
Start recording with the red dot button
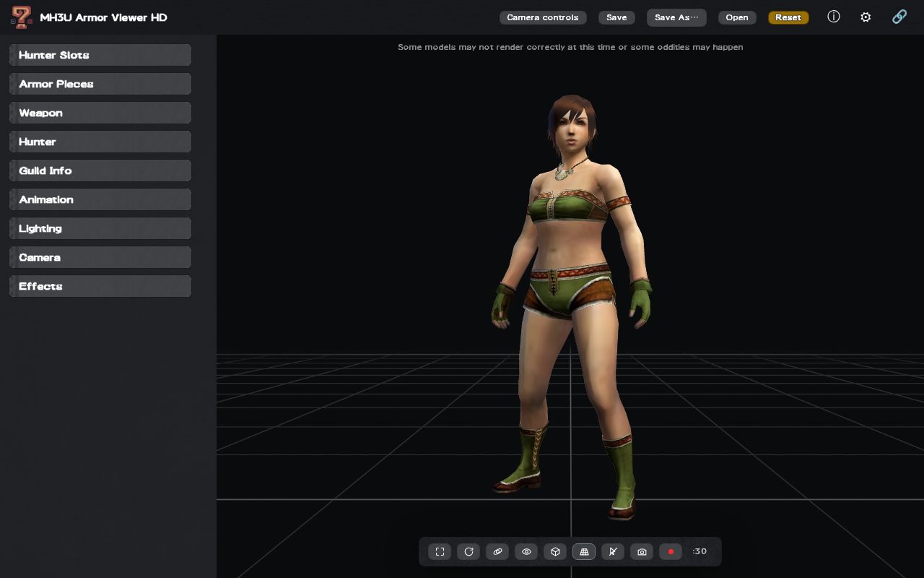point(671,551)
